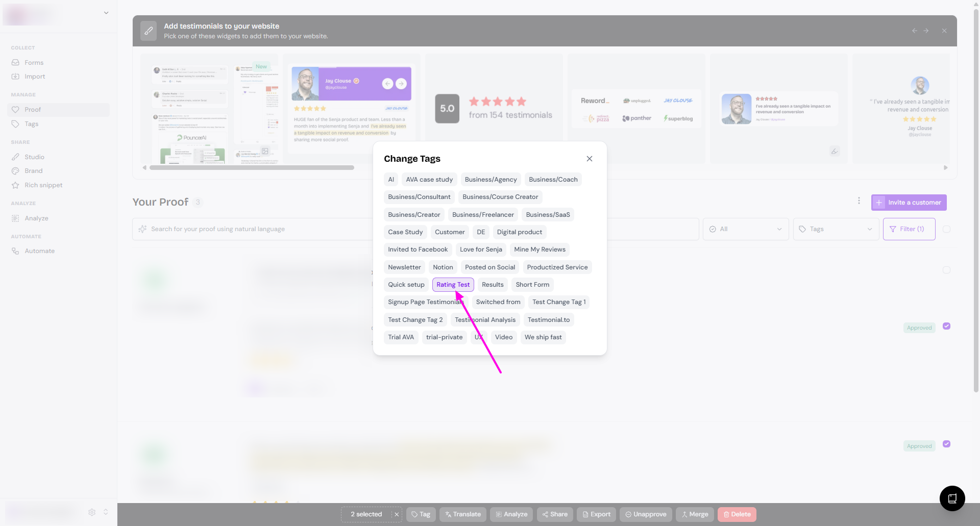Image resolution: width=980 pixels, height=526 pixels.
Task: Open Studio in the sidebar
Action: pyautogui.click(x=34, y=157)
